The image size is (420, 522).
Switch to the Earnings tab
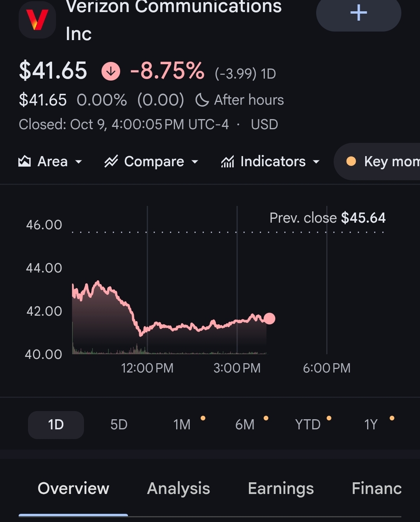click(x=281, y=489)
